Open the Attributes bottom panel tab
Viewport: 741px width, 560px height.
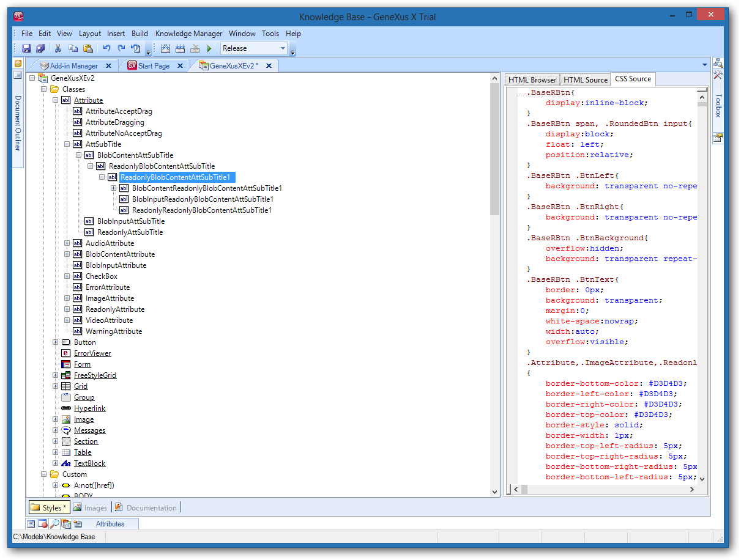[105, 524]
